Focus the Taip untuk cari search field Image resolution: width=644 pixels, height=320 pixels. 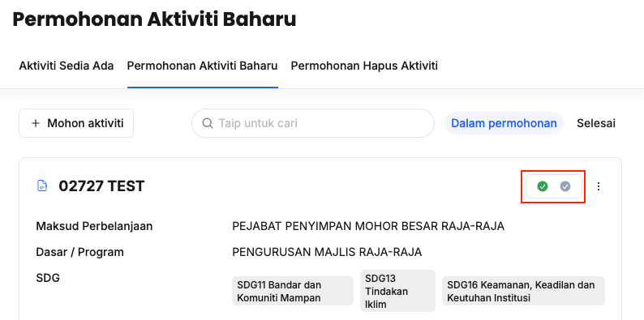(x=313, y=123)
